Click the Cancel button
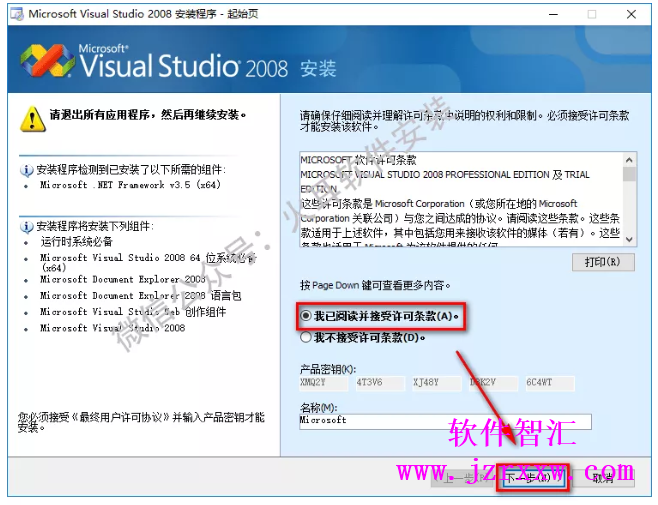This screenshot has width=658, height=505. pos(603,477)
